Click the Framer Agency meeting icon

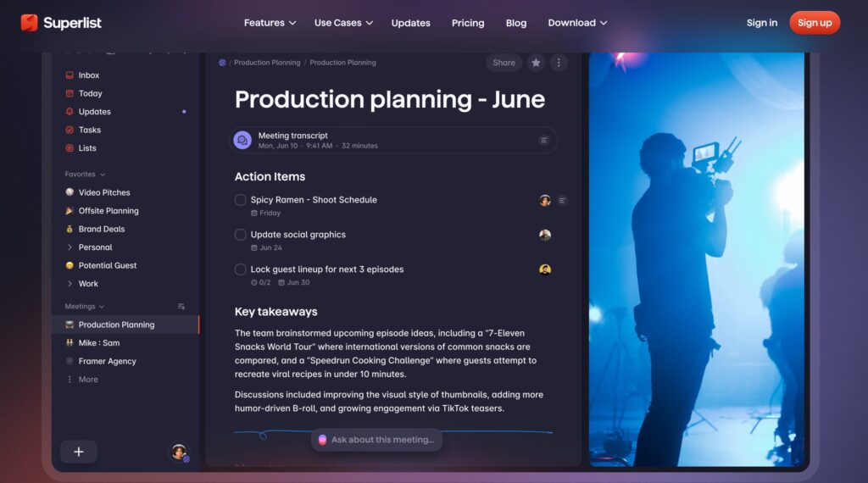click(x=70, y=361)
